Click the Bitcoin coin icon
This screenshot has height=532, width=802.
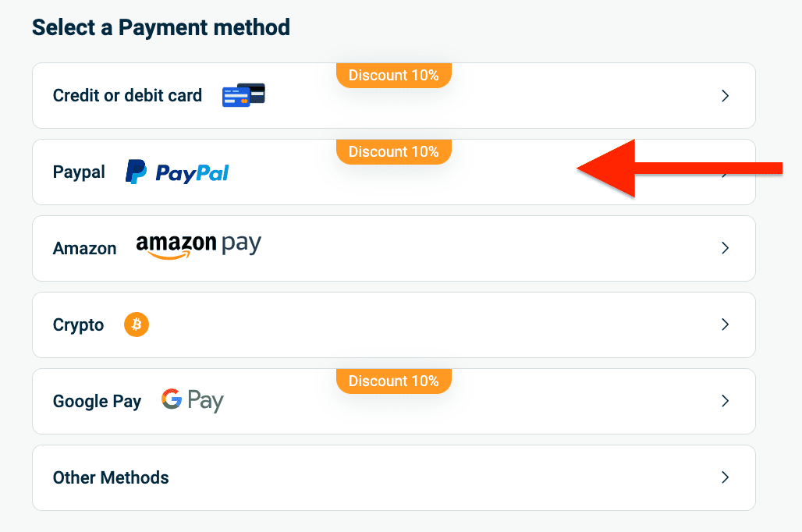137,325
